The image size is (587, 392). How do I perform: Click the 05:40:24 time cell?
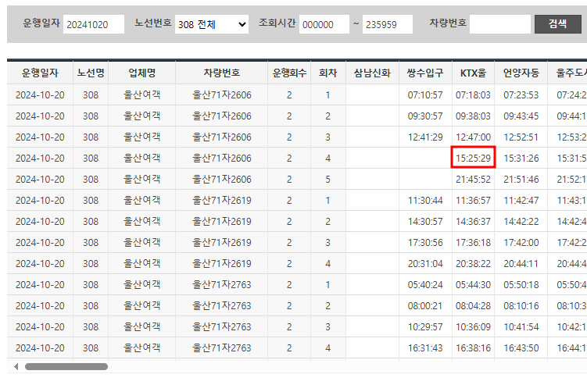[425, 284]
